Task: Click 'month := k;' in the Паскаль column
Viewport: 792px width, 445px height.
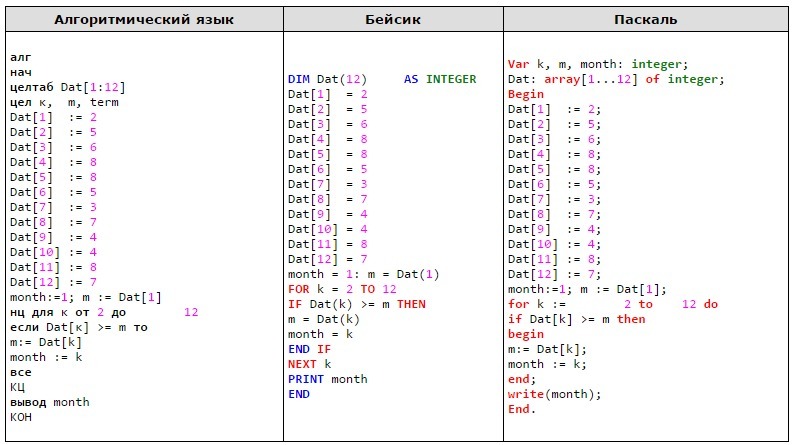Action: click(548, 364)
